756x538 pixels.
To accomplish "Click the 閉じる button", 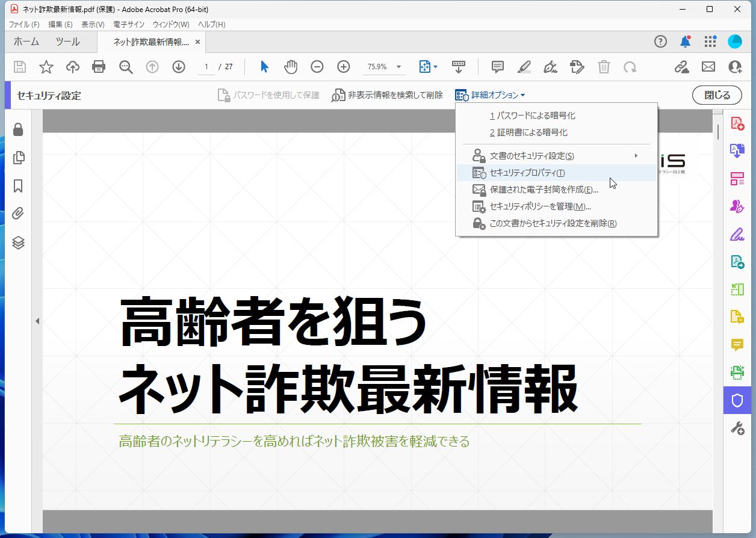I will pyautogui.click(x=717, y=95).
